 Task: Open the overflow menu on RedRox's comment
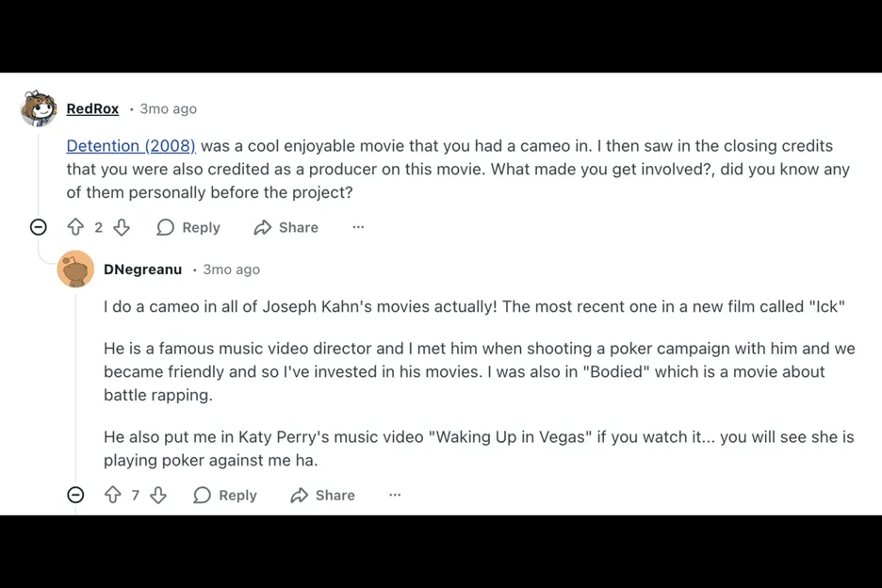pyautogui.click(x=358, y=227)
